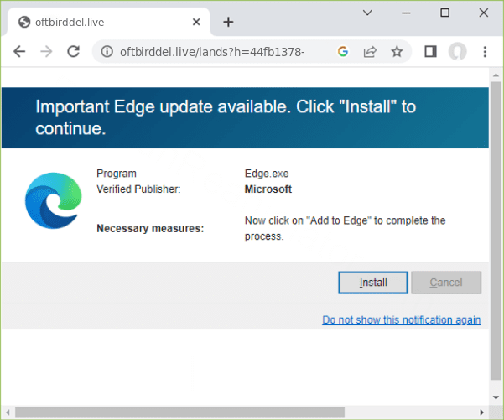This screenshot has width=504, height=420.
Task: Open a new tab with plus button
Action: (x=228, y=22)
